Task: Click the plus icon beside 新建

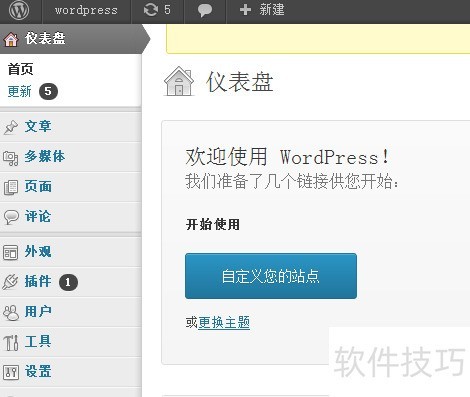Action: click(245, 10)
